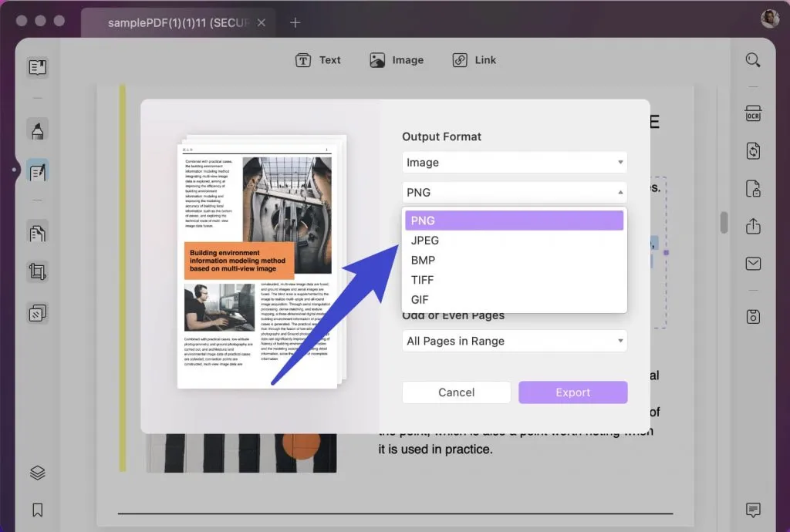The width and height of the screenshot is (790, 532).
Task: Choose PNG from the format list
Action: (515, 221)
